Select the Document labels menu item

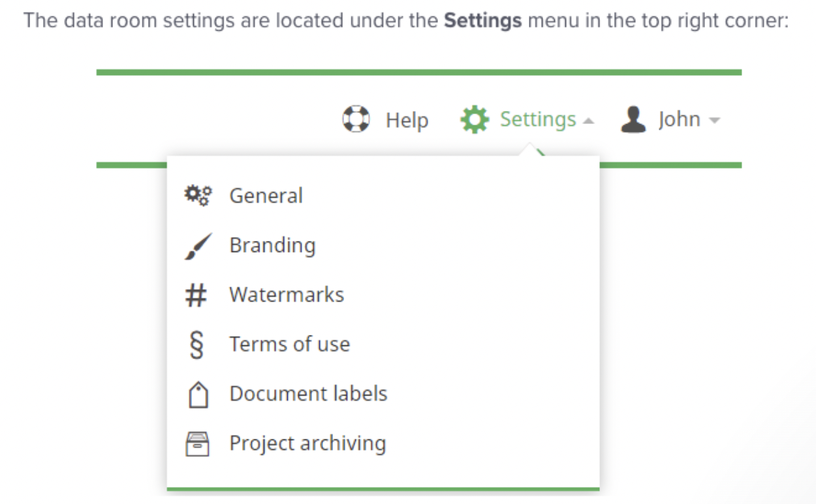click(308, 394)
